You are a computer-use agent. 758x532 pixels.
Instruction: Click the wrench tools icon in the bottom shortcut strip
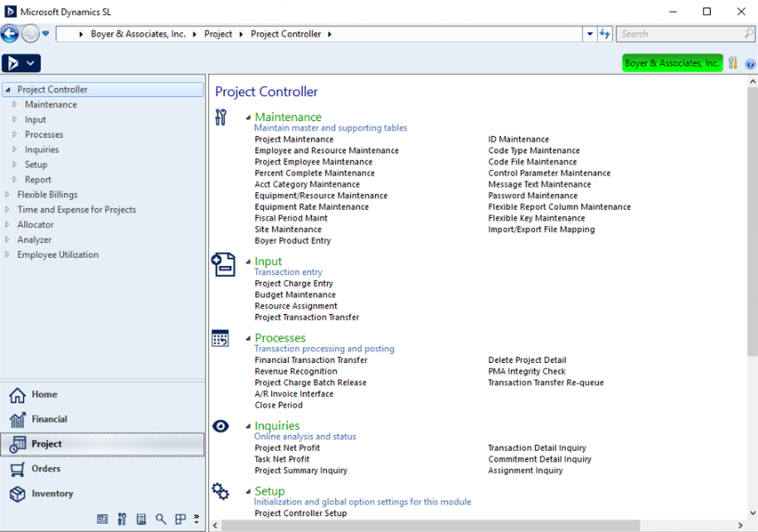click(x=122, y=519)
